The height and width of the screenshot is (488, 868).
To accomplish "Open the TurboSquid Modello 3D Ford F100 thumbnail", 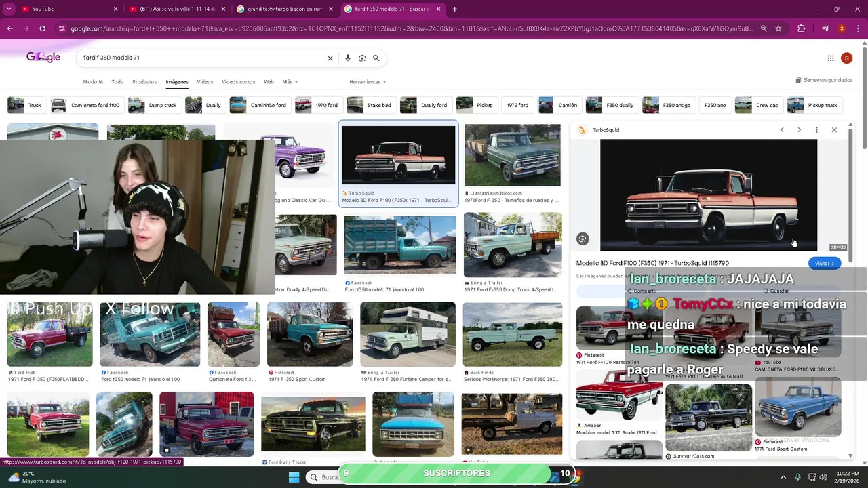I will tap(399, 155).
